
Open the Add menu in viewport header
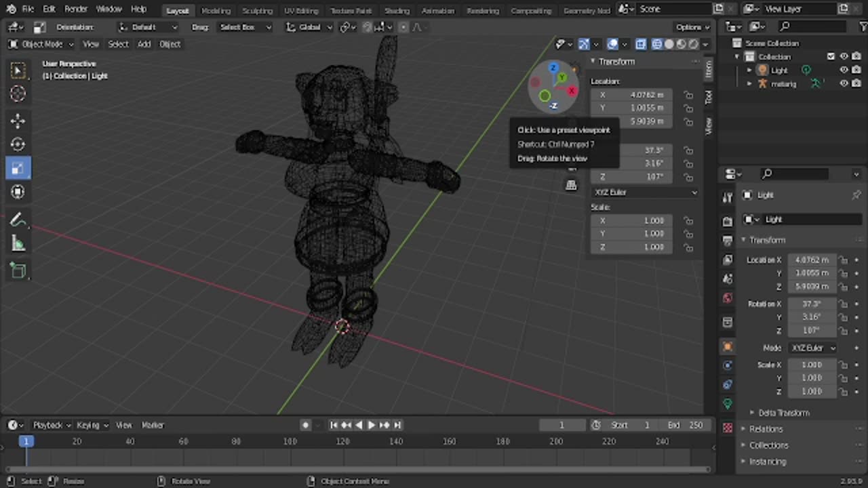click(144, 44)
